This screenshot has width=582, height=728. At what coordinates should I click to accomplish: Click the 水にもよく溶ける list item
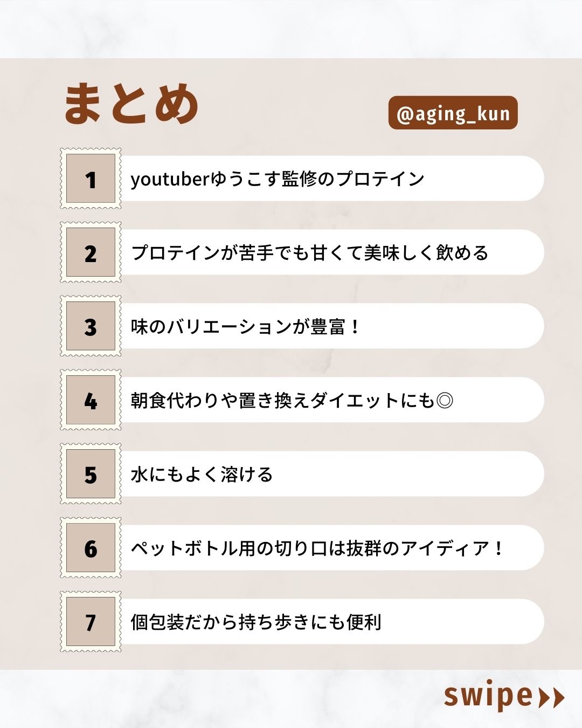202,475
